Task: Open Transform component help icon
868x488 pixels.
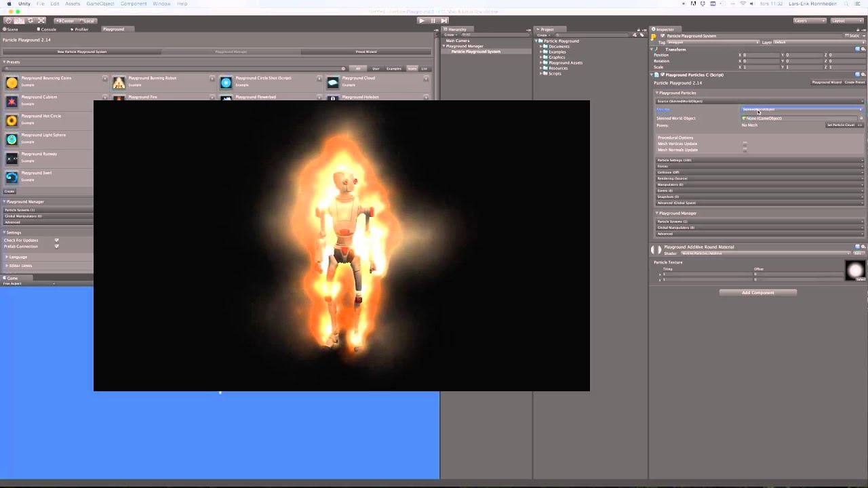Action: (x=857, y=49)
